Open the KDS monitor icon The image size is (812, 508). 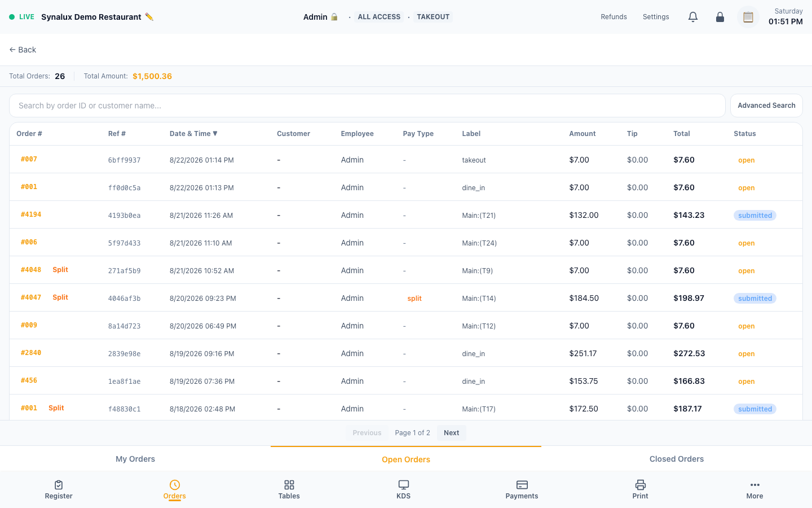pos(404,485)
